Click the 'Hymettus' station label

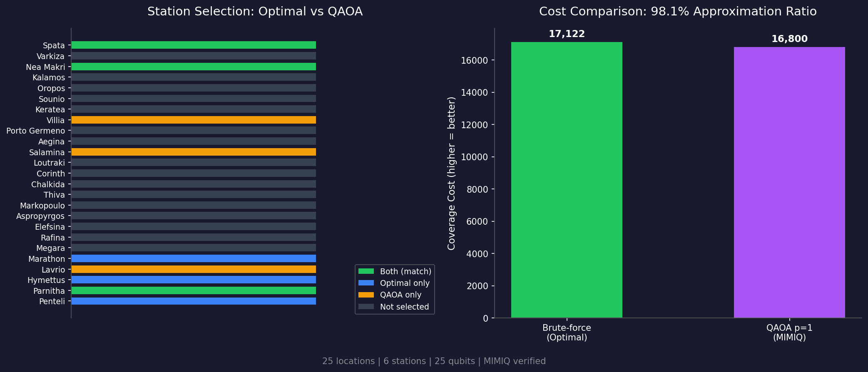coord(46,280)
